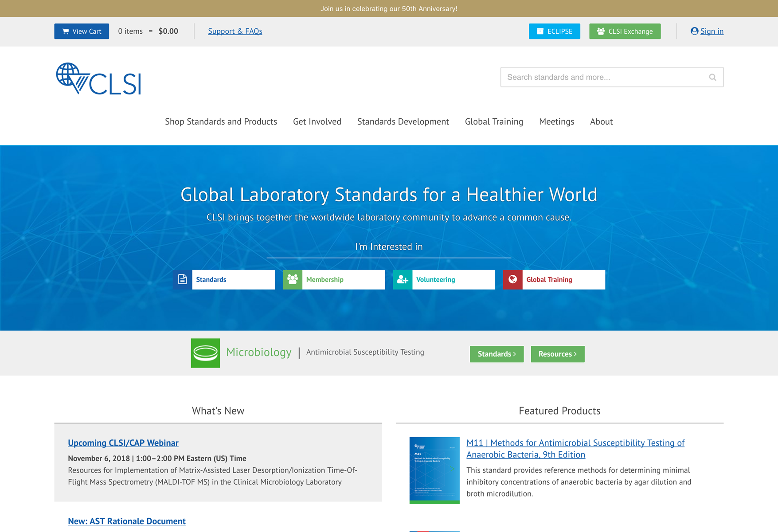Click the teal Volunteering add-person icon
Viewport: 778px width, 532px height.
pos(403,280)
